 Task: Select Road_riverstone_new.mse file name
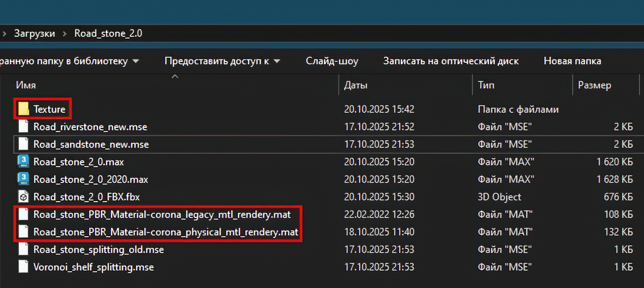(x=90, y=127)
